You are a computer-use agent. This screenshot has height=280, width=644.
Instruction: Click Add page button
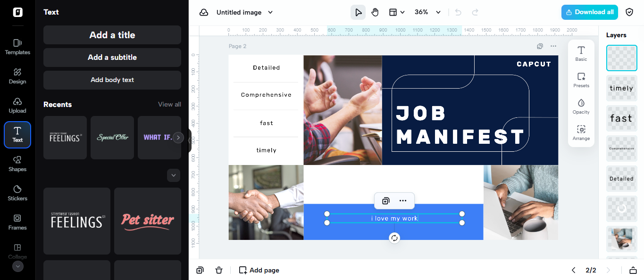tap(259, 270)
